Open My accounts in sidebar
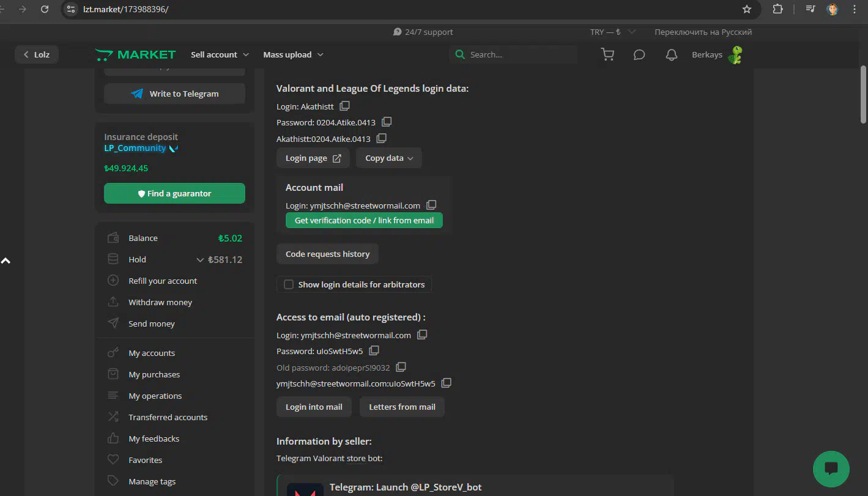Screen dimensions: 868x496 [152, 353]
